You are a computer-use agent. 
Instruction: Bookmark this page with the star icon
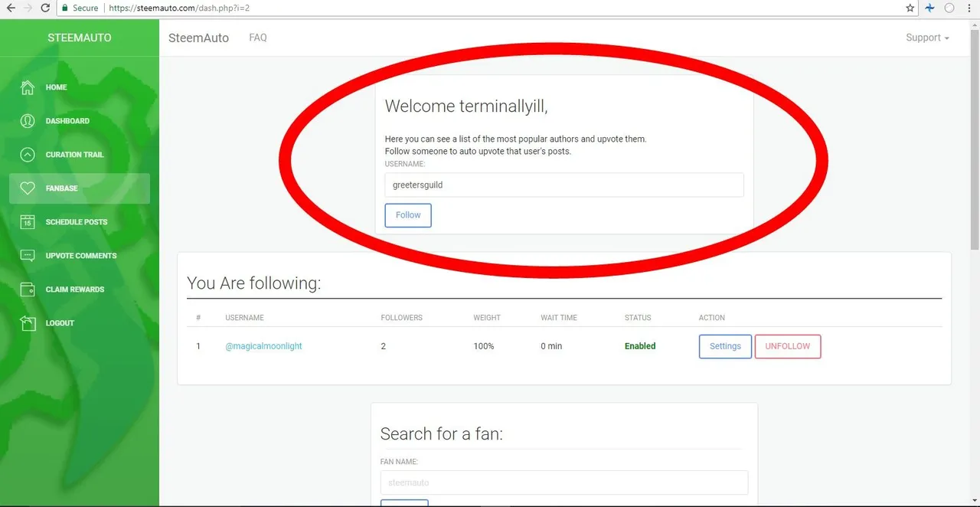coord(910,8)
